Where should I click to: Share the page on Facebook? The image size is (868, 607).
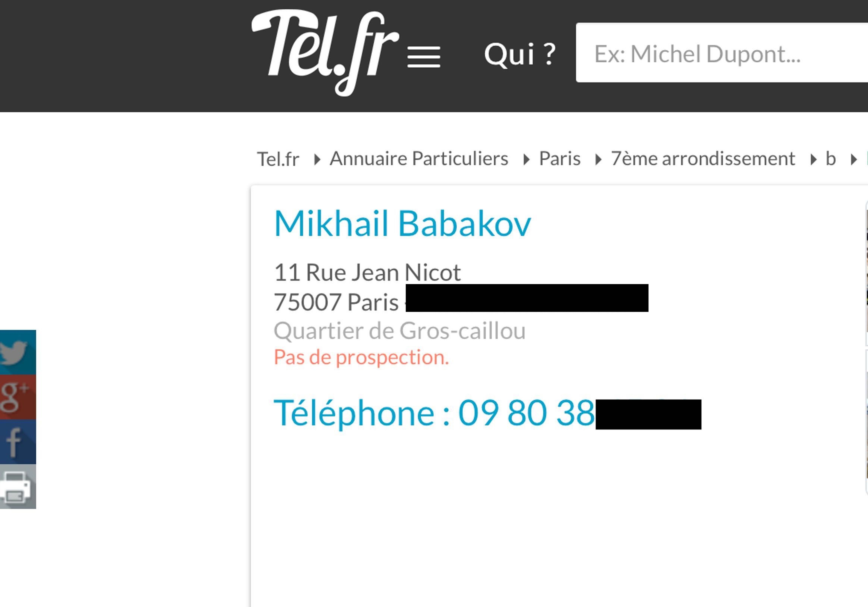pyautogui.click(x=17, y=442)
